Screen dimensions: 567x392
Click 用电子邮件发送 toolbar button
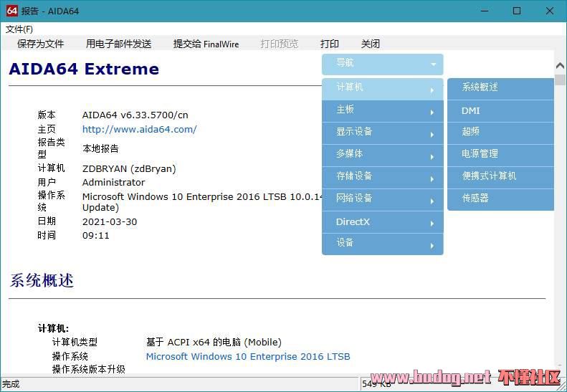tap(118, 44)
